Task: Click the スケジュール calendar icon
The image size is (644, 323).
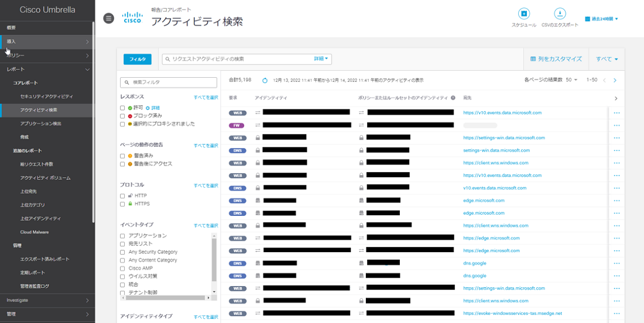Action: [524, 14]
